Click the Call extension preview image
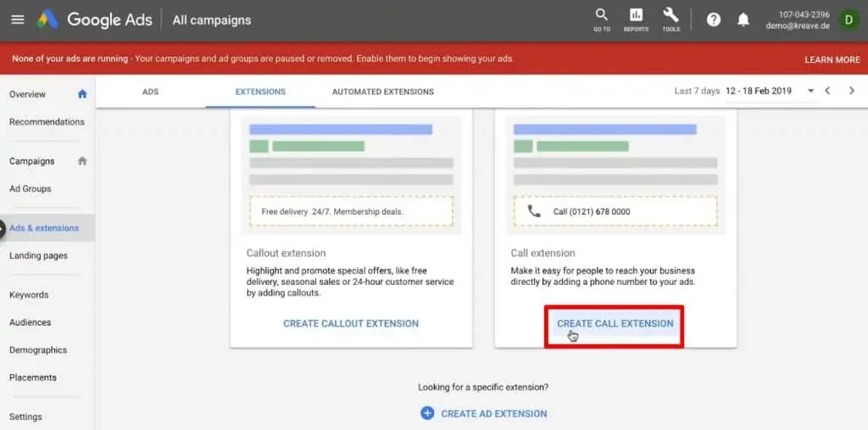Screen dimensions: 868x430 (615, 175)
